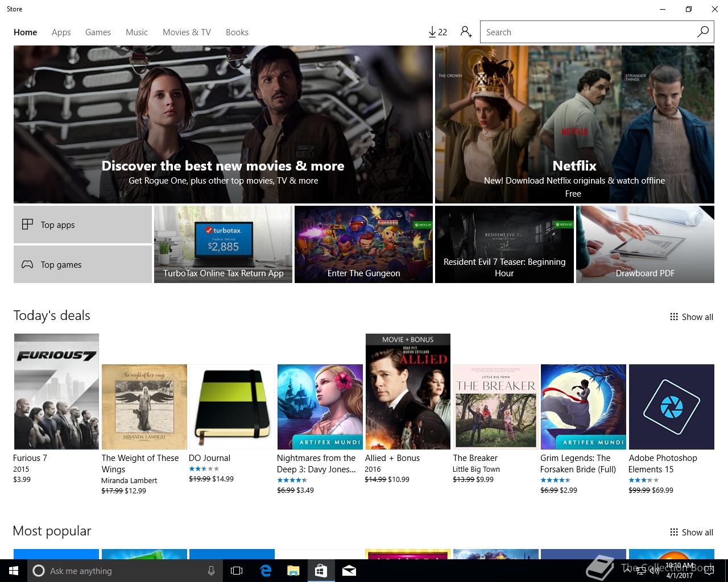The height and width of the screenshot is (582, 728).
Task: Open the Mail app from the taskbar
Action: (349, 571)
